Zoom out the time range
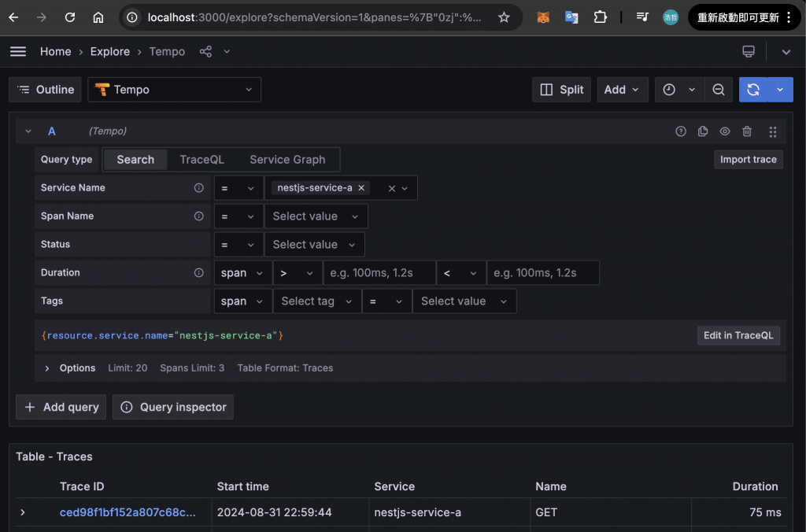Viewport: 806px width, 532px height. [719, 90]
